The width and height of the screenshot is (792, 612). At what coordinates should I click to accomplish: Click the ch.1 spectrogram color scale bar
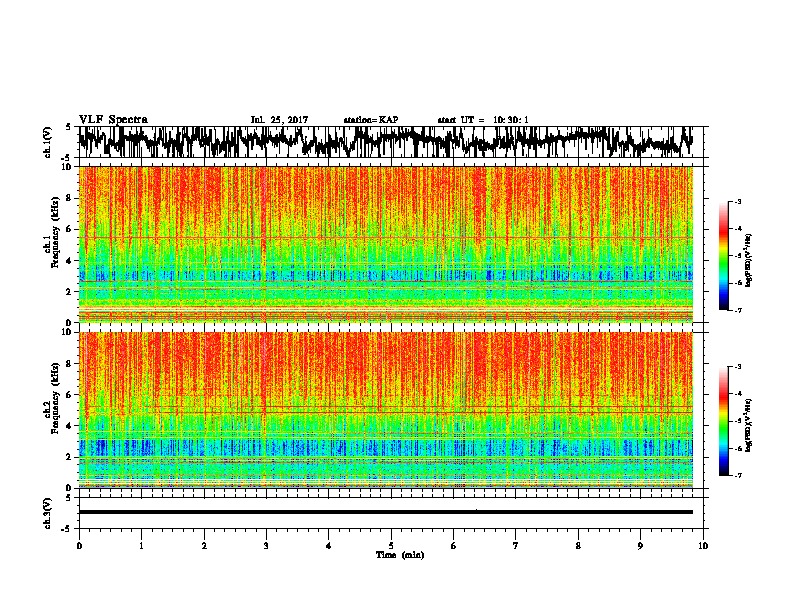[x=723, y=256]
